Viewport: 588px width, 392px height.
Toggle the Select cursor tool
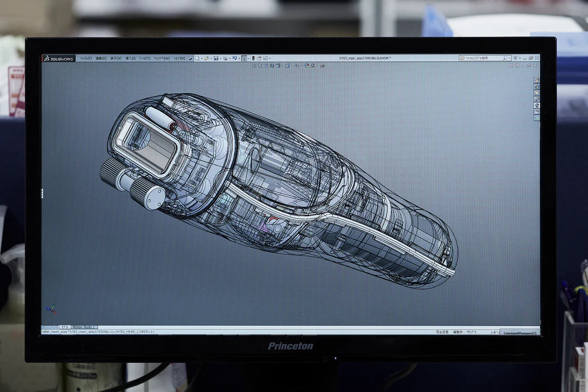click(x=244, y=58)
